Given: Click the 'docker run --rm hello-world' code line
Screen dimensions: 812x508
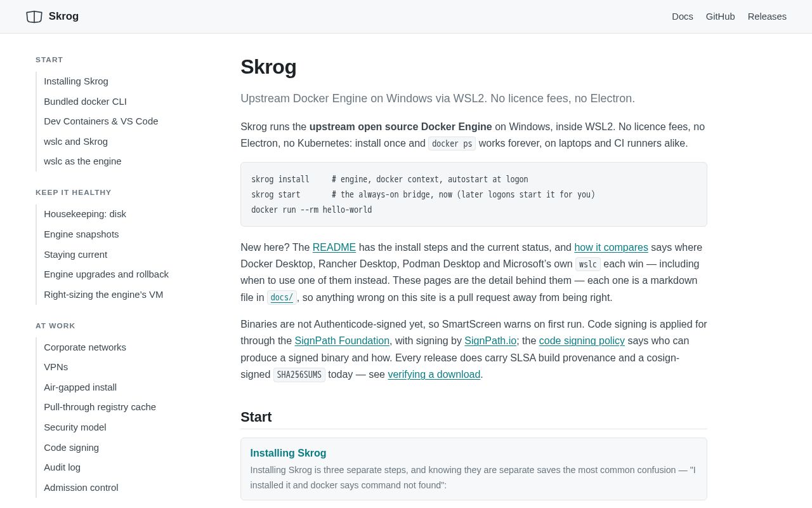Looking at the screenshot, I should coord(311,210).
